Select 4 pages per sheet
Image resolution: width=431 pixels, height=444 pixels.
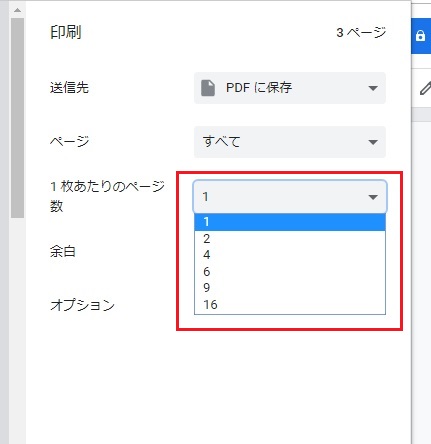290,255
